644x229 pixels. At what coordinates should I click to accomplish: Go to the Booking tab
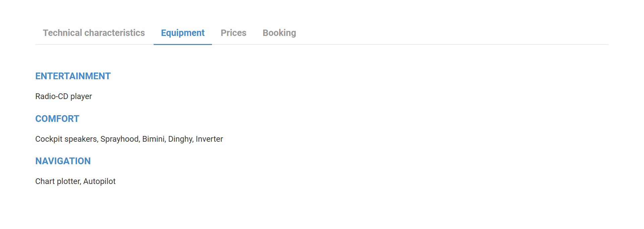pos(279,33)
